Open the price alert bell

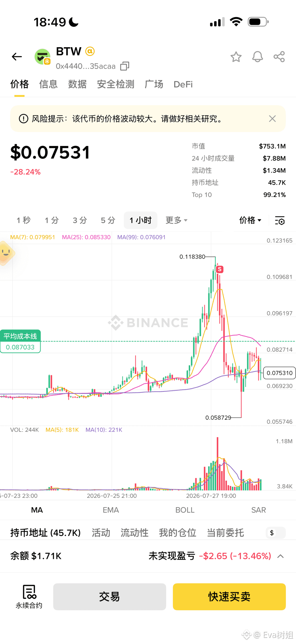click(257, 57)
